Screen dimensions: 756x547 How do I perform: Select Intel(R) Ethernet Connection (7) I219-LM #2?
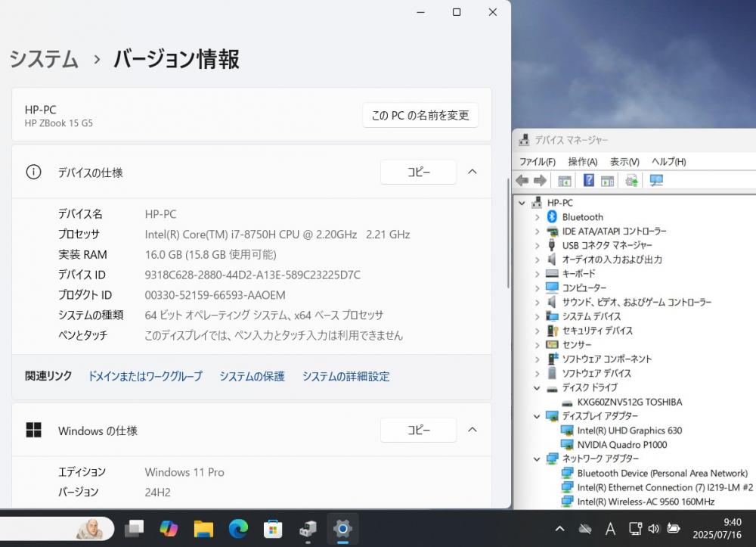657,488
